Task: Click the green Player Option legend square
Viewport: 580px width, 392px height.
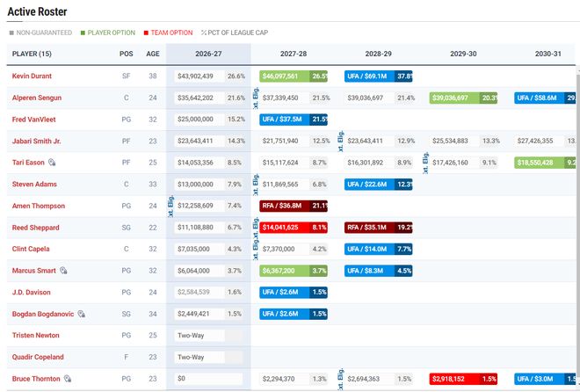Action: pyautogui.click(x=83, y=33)
